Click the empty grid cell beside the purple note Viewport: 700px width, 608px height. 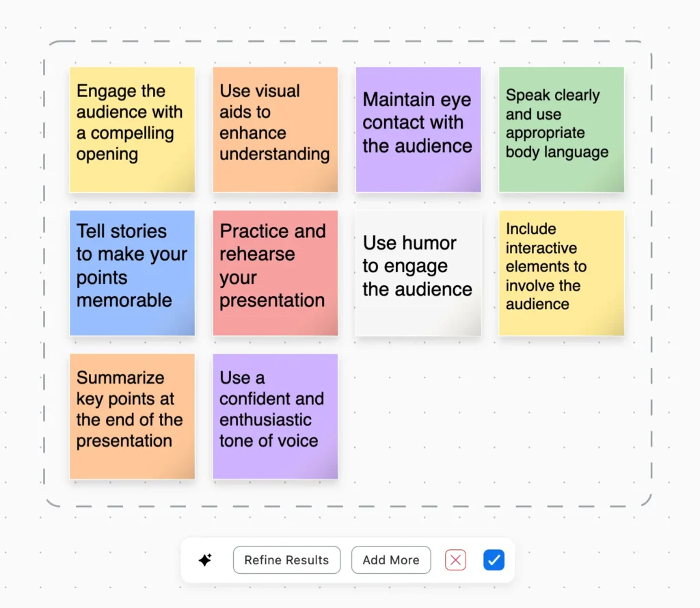coord(418,416)
